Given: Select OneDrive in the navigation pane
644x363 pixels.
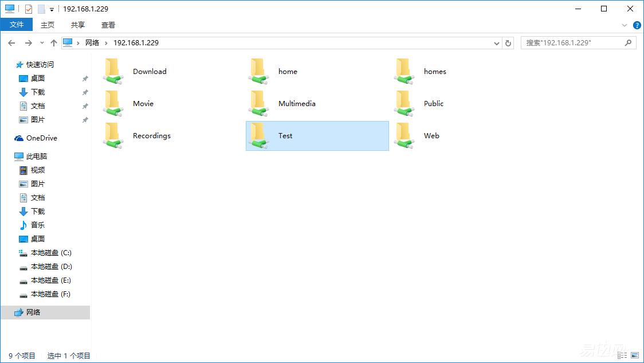Looking at the screenshot, I should coord(41,138).
